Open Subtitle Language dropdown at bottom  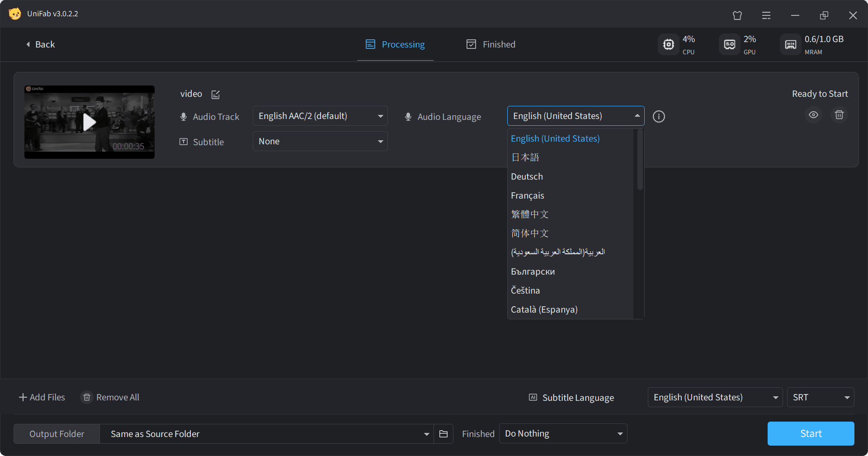coord(715,397)
